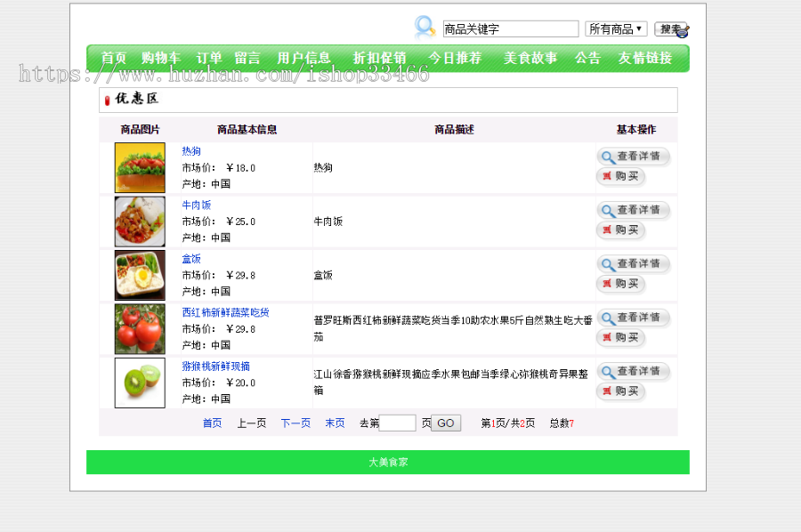Click 购买 icon for 牛肉饭
The image size is (801, 532).
click(606, 230)
